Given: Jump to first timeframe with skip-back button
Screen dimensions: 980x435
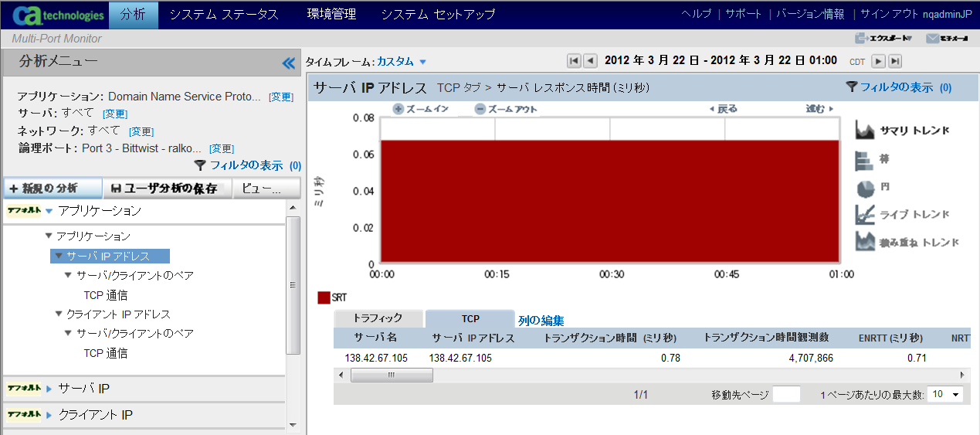Looking at the screenshot, I should click(574, 61).
